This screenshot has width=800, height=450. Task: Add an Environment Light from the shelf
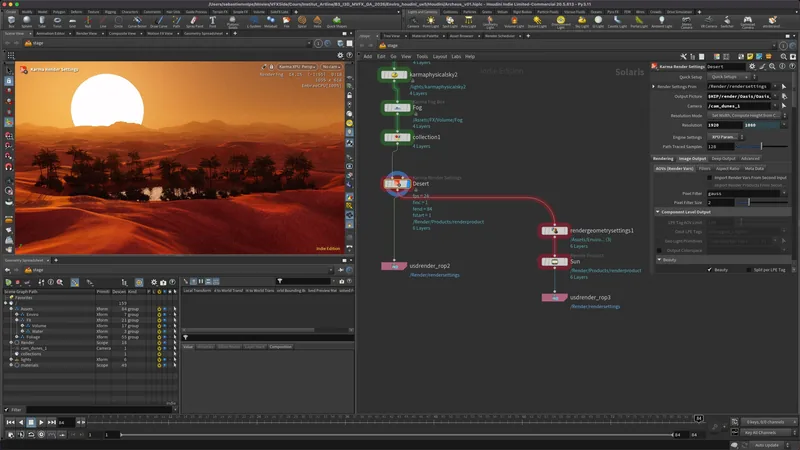(x=560, y=22)
